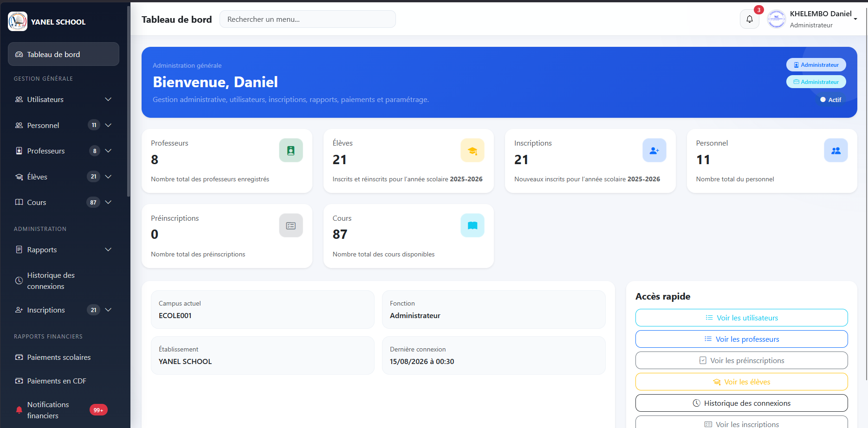Open Notifications financiers sidebar item

tap(64, 410)
